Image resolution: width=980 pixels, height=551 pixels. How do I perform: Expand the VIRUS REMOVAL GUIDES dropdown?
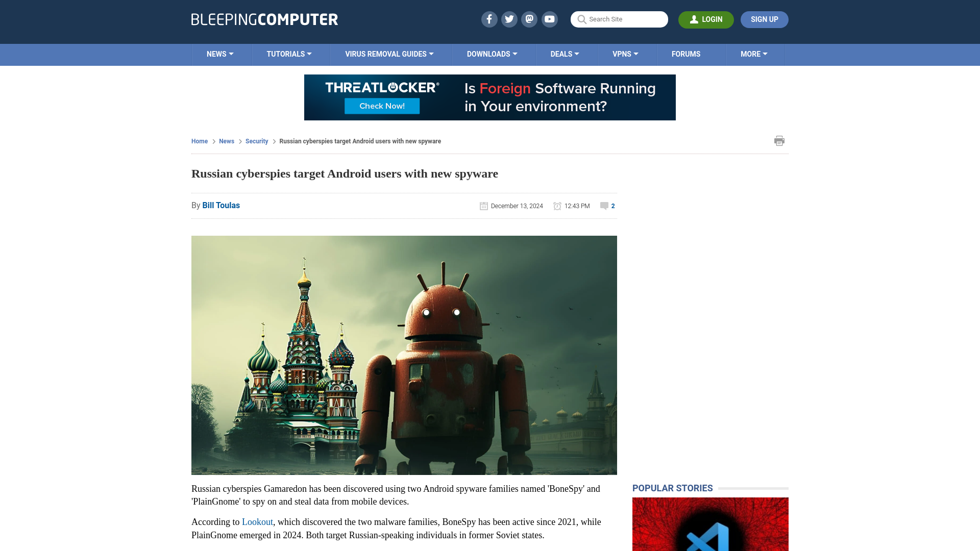pos(389,54)
